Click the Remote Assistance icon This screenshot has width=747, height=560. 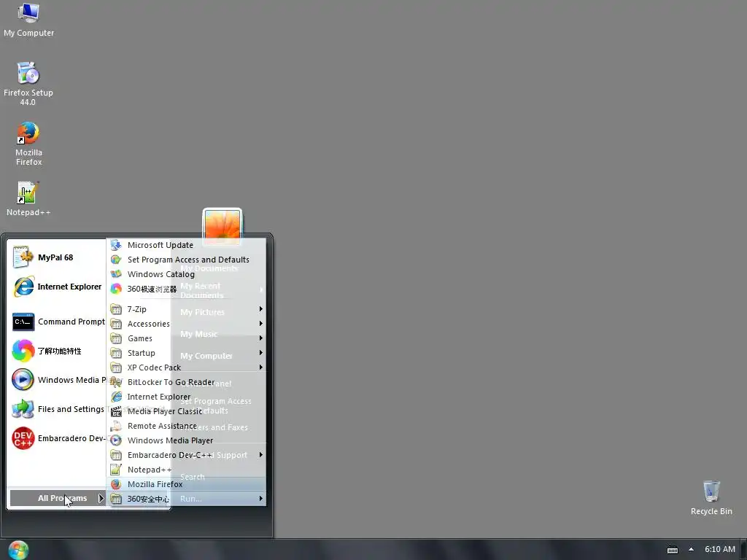coord(116,426)
